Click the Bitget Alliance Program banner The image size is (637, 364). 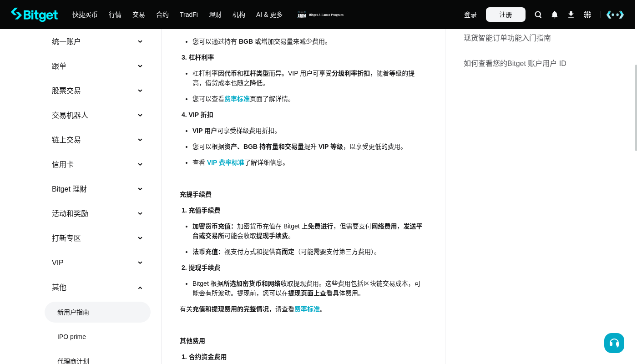coord(320,15)
